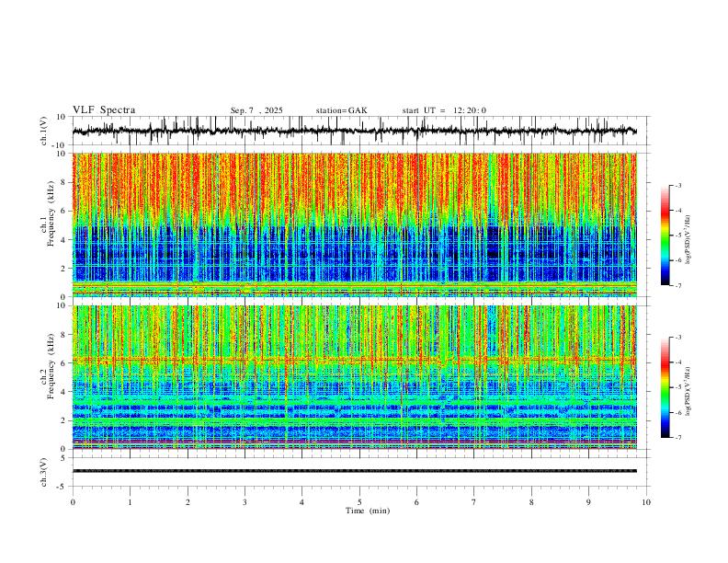Click inside the ch.1 spectrogram panel
Image resolution: width=728 pixels, height=563 pixels.
[x=354, y=224]
